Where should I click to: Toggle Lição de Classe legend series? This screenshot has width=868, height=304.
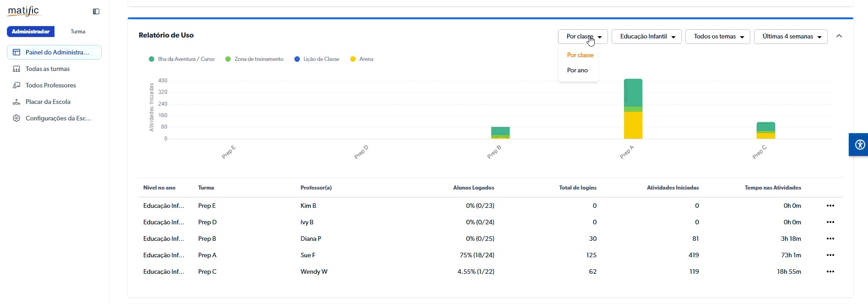click(x=317, y=59)
